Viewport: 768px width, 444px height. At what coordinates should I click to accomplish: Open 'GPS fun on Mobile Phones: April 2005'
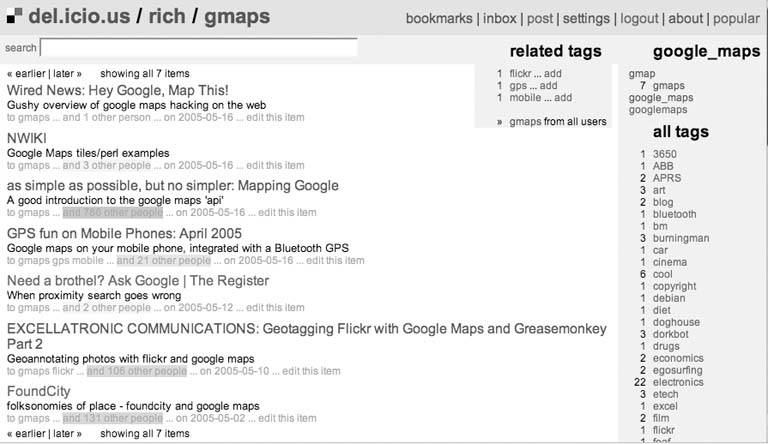pos(124,233)
